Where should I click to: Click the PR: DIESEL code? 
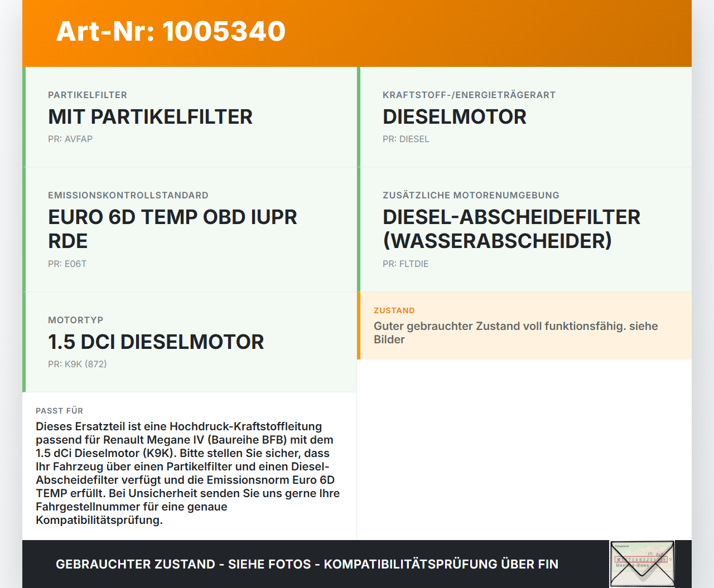point(406,139)
